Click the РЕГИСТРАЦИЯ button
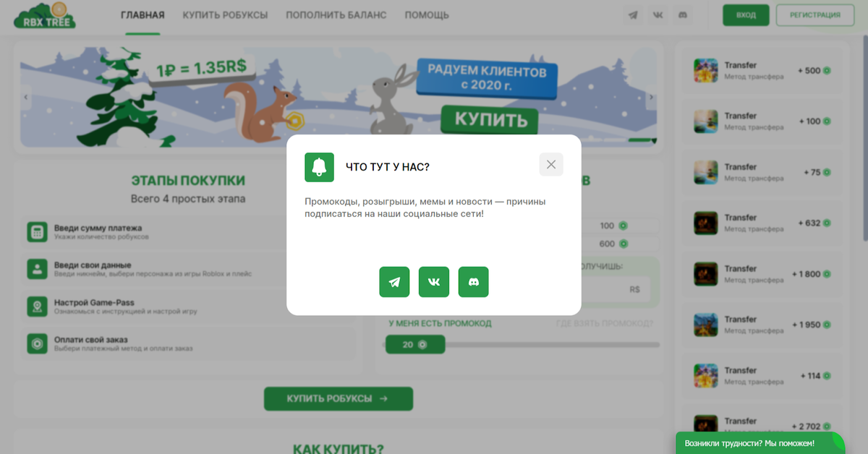 (815, 15)
